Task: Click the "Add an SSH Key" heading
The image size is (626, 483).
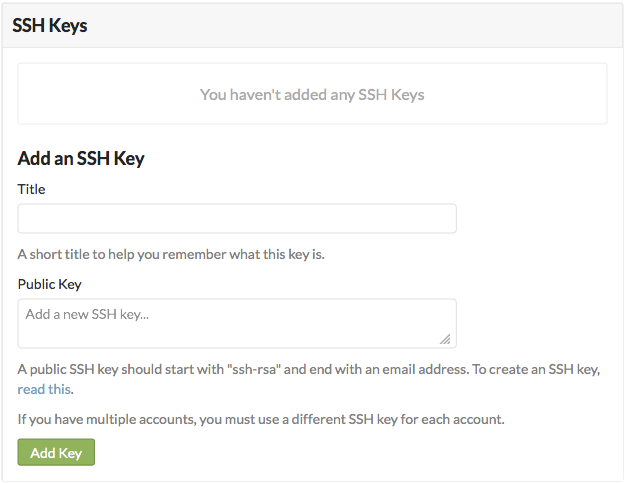Action: 81,158
